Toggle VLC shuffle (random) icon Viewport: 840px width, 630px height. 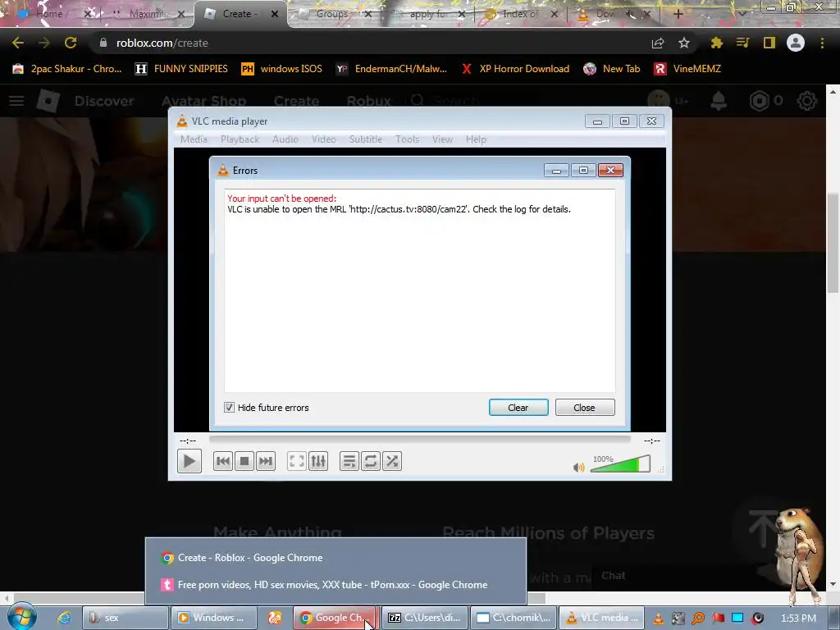(x=392, y=461)
